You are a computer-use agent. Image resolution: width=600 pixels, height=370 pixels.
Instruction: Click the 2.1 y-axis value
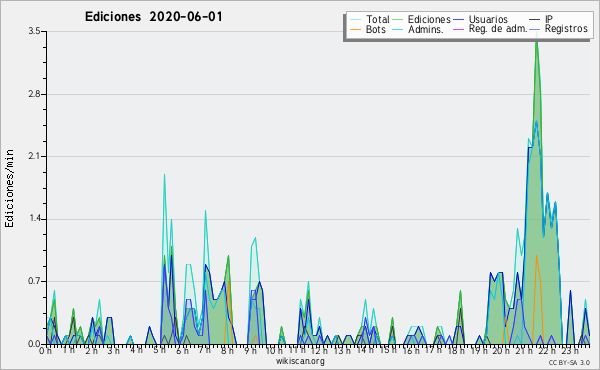(34, 156)
